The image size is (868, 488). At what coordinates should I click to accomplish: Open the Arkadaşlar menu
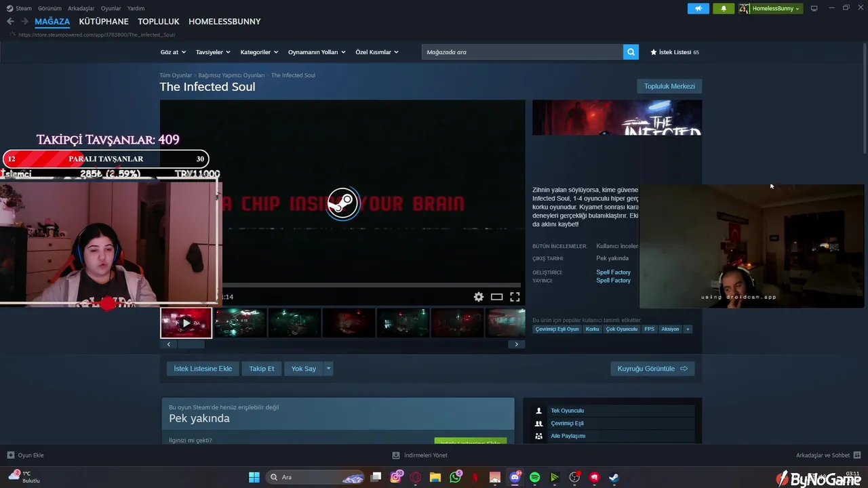[x=81, y=8]
